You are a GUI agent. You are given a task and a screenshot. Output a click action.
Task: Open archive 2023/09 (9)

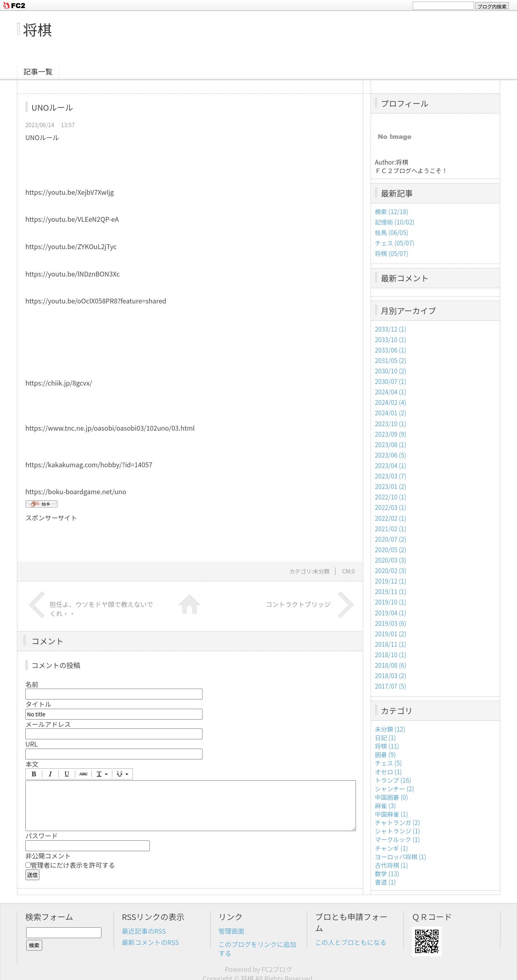click(391, 434)
